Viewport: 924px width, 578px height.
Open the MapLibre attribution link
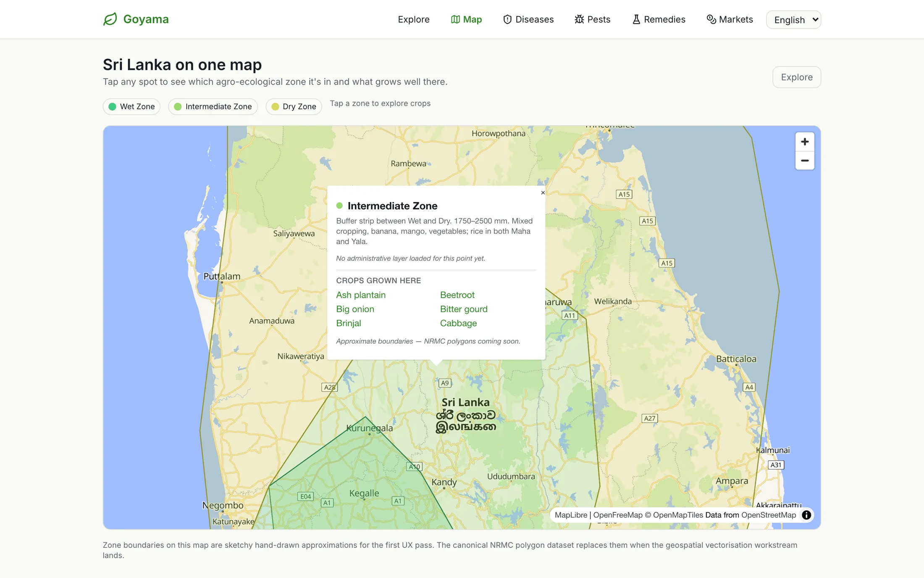571,515
